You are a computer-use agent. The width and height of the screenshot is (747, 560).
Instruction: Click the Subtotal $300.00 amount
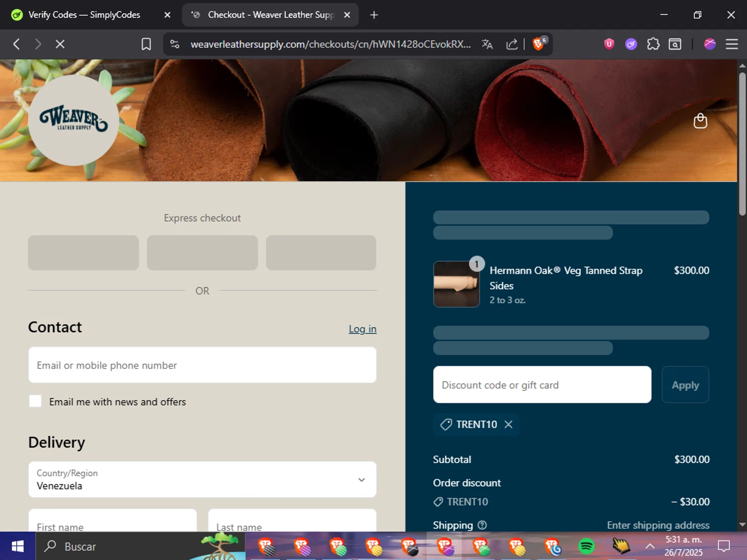tap(692, 459)
